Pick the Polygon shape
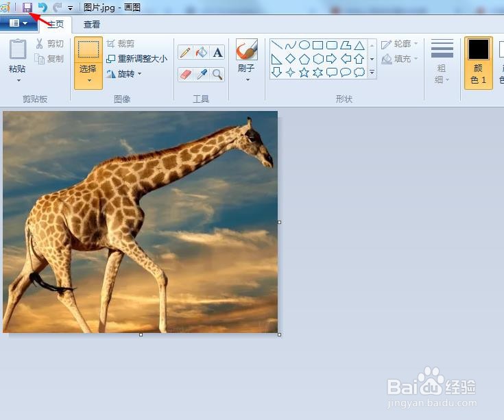 346,45
